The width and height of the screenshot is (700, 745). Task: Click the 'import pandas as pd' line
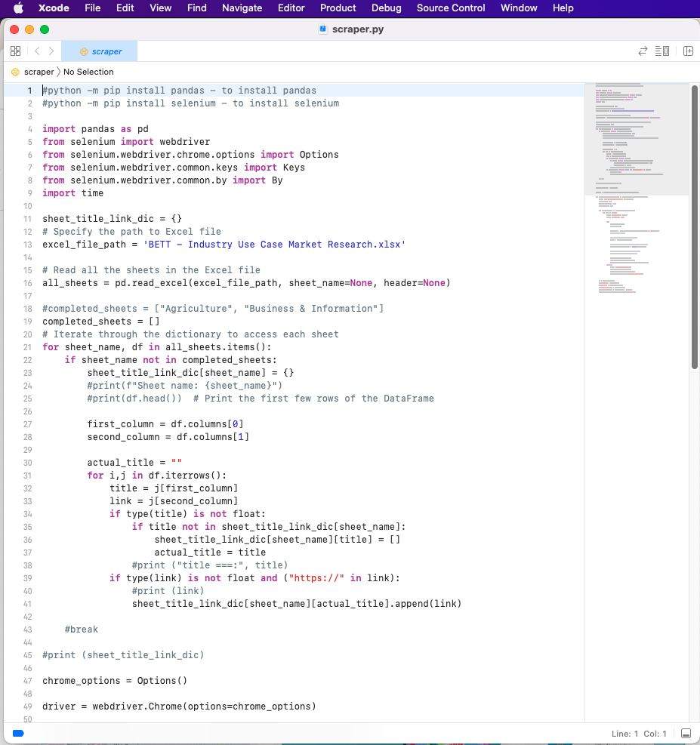coord(95,129)
